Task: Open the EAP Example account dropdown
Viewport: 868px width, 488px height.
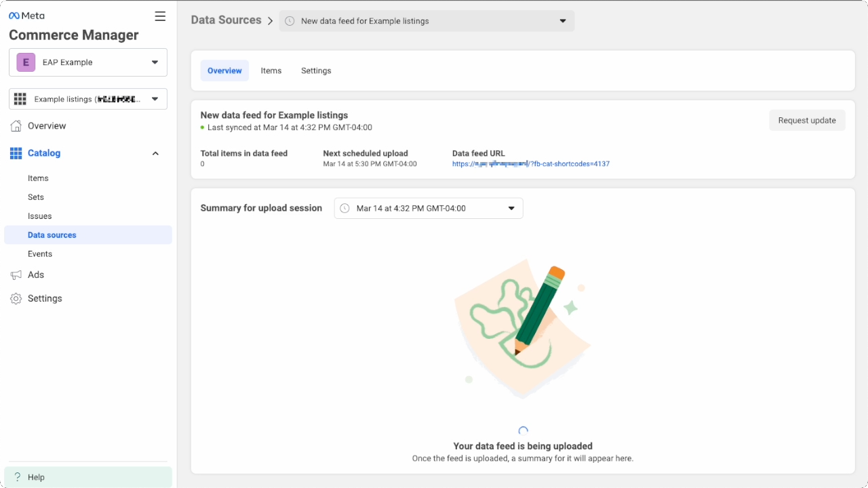Action: tap(88, 62)
